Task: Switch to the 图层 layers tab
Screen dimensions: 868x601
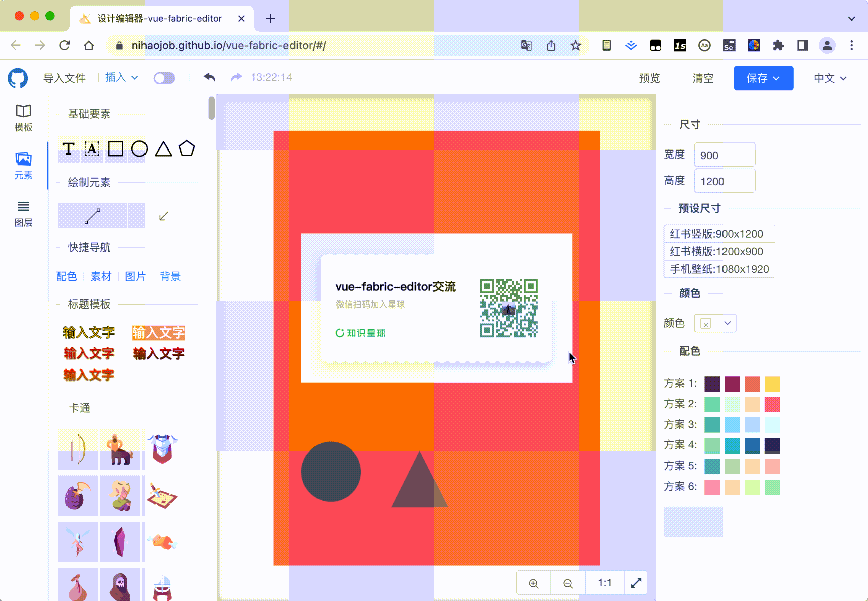Action: (23, 214)
